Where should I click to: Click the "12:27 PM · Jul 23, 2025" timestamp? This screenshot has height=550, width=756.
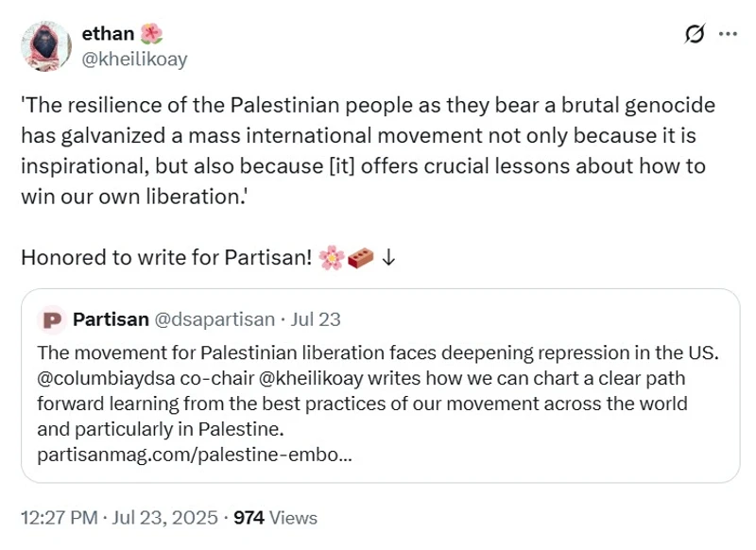point(121,518)
